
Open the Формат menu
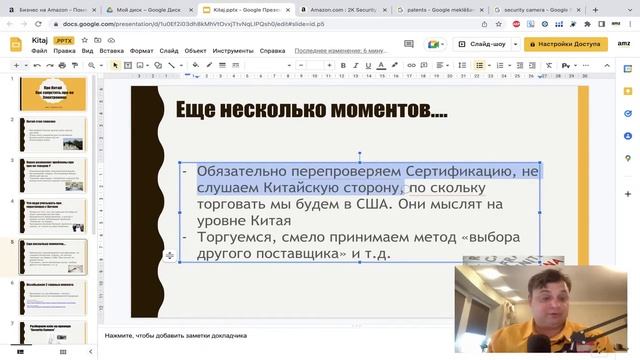(142, 51)
